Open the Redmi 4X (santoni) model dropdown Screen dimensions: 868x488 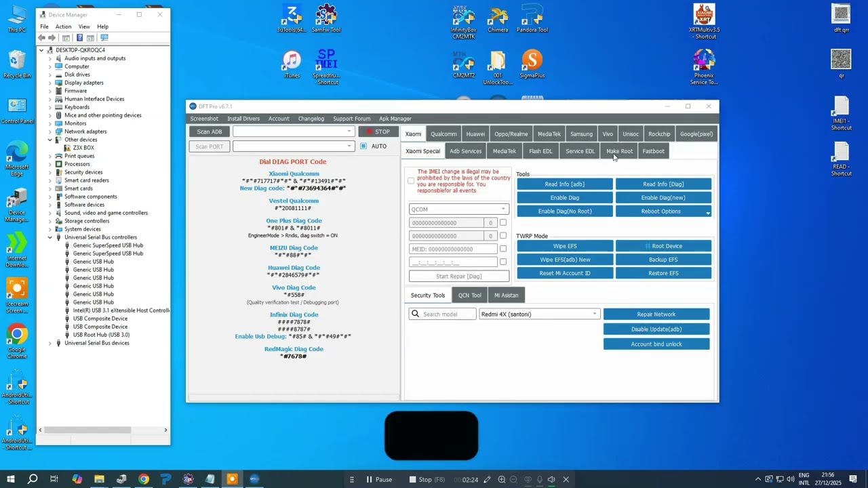click(539, 314)
